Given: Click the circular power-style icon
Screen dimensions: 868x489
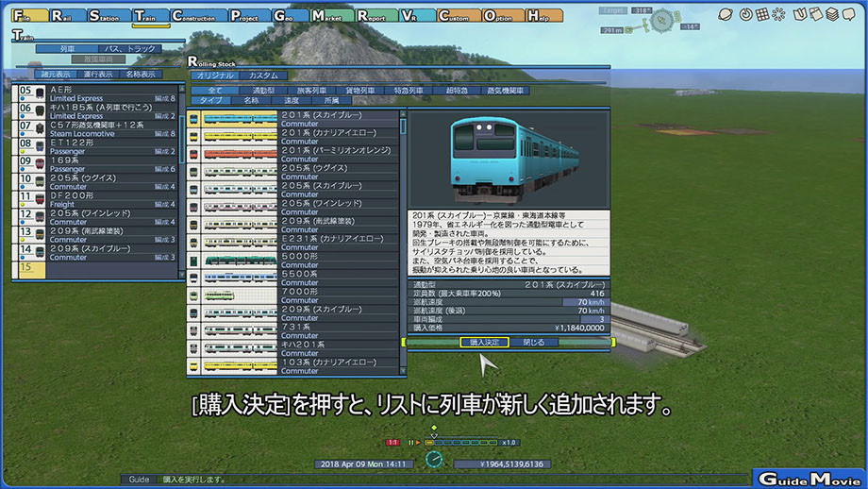Looking at the screenshot, I should [745, 15].
